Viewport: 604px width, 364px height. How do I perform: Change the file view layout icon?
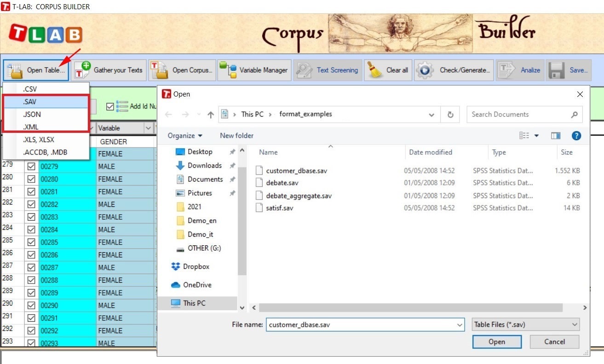524,136
